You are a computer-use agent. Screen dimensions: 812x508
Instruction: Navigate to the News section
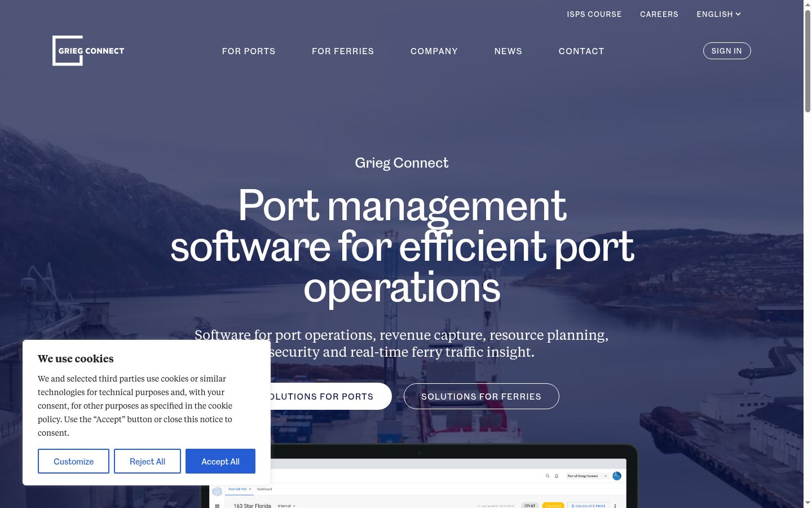508,51
